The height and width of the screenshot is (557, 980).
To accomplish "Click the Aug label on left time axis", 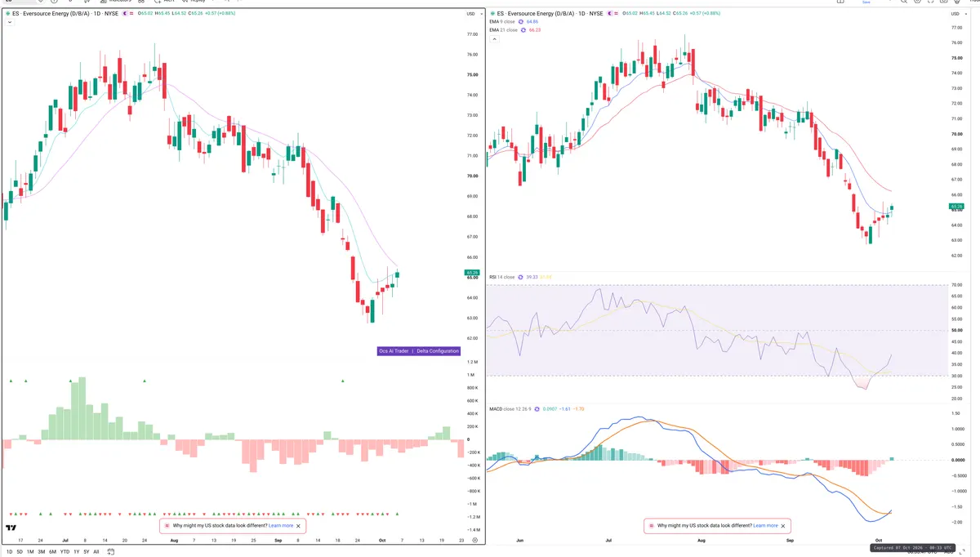I will 173,541.
